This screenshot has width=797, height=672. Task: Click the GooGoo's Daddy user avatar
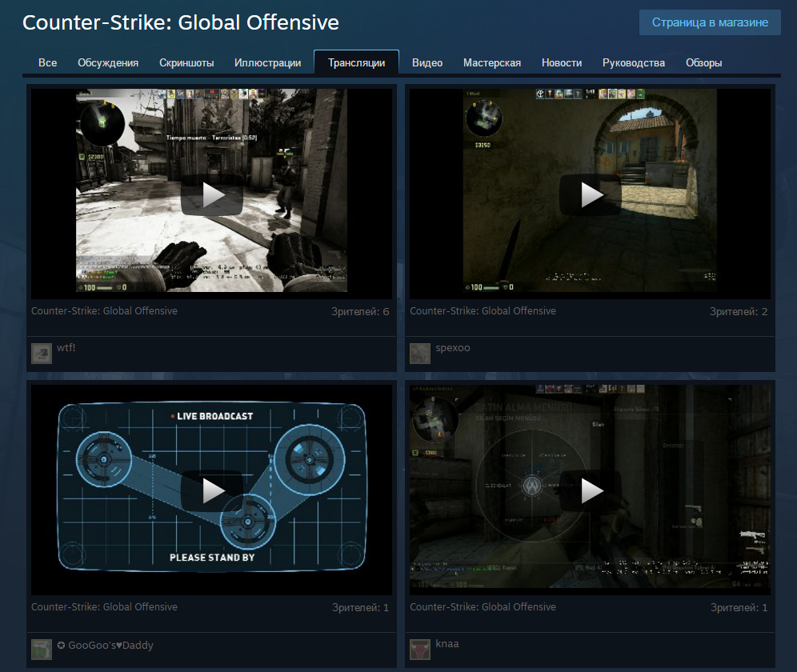pos(42,649)
